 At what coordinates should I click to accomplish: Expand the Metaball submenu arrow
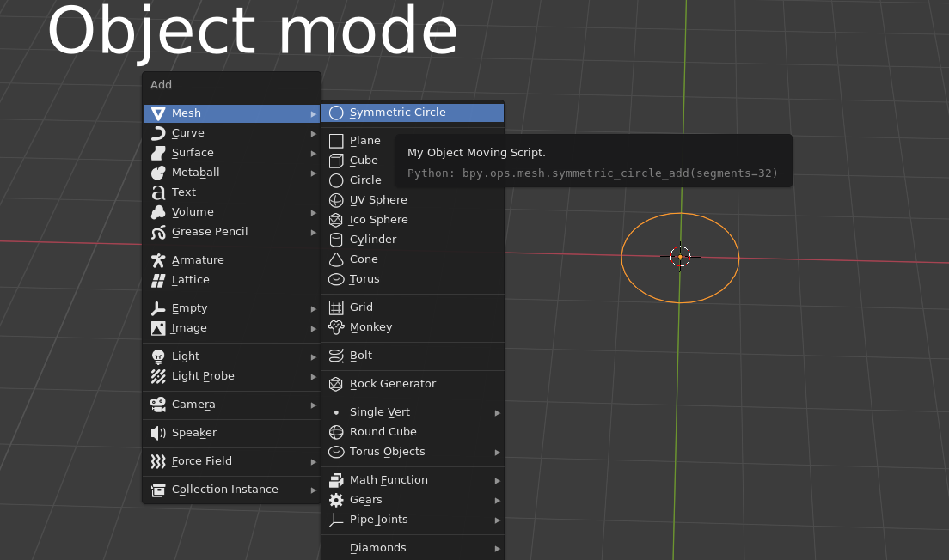[x=314, y=173]
